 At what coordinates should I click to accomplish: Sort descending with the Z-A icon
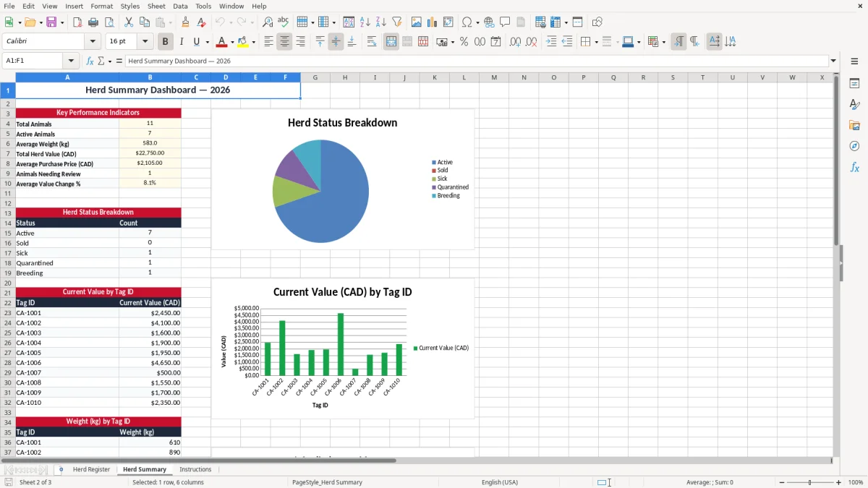click(x=380, y=22)
